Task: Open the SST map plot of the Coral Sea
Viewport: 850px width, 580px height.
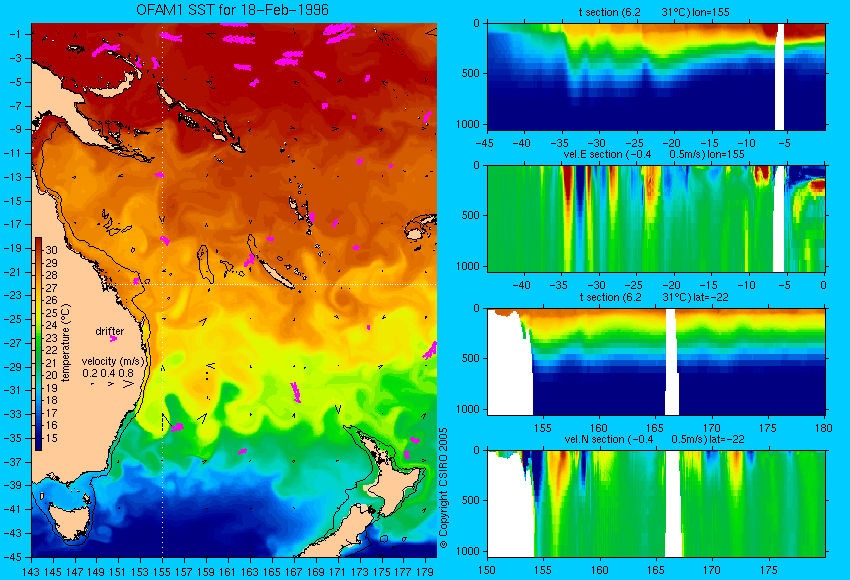Action: tap(234, 290)
